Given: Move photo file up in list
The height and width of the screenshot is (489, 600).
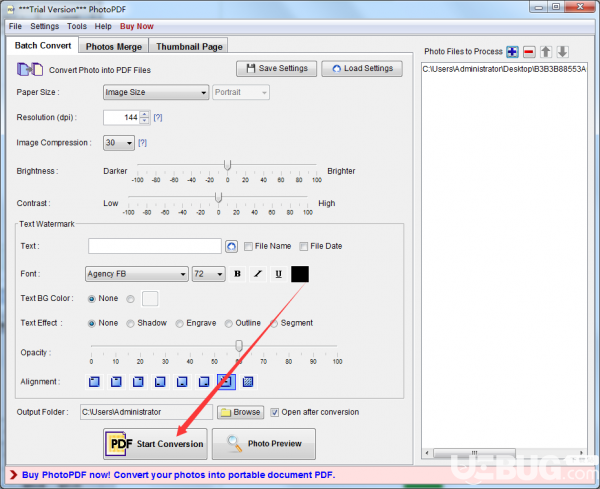Looking at the screenshot, I should pyautogui.click(x=546, y=52).
